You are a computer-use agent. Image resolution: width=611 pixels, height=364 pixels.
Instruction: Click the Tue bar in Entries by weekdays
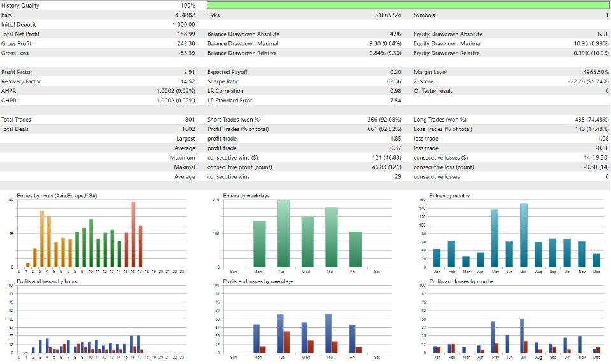(x=283, y=234)
